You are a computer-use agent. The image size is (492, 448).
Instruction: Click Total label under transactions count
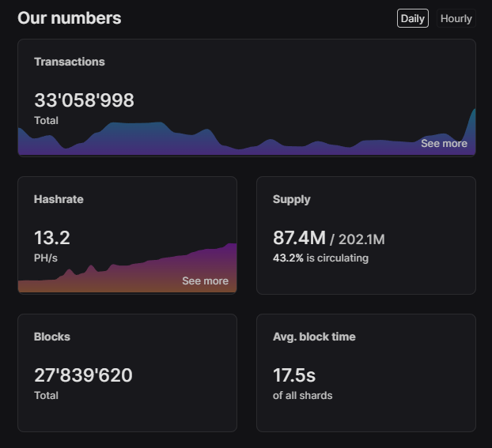point(46,121)
